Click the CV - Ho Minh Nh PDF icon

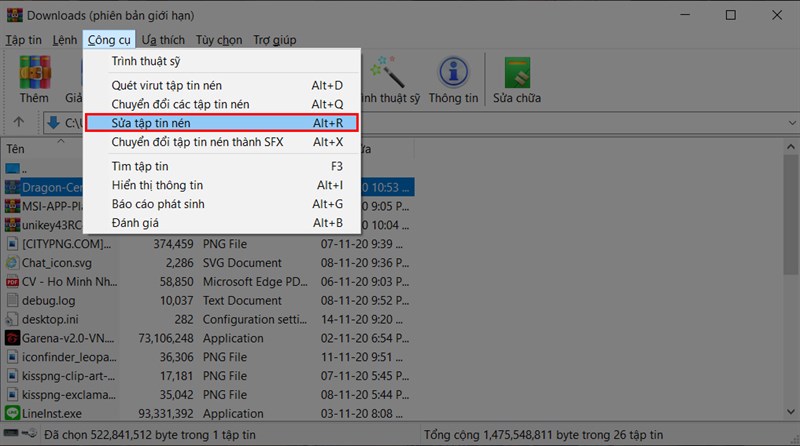pos(12,282)
